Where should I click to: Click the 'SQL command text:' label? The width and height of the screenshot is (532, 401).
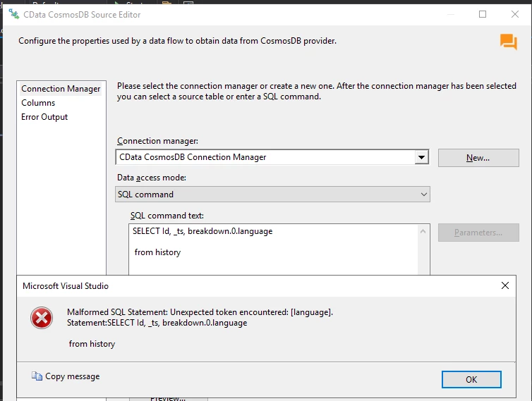coord(167,216)
